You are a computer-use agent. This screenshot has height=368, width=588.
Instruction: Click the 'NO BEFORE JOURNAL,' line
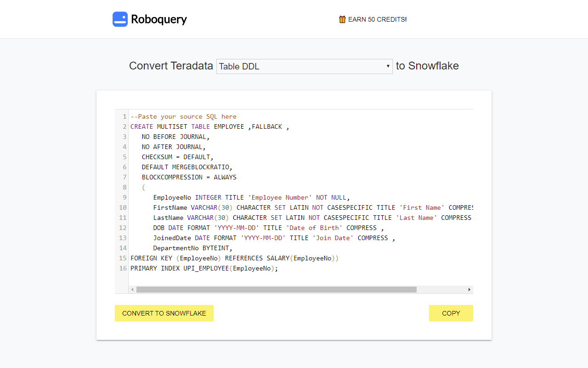coord(175,137)
